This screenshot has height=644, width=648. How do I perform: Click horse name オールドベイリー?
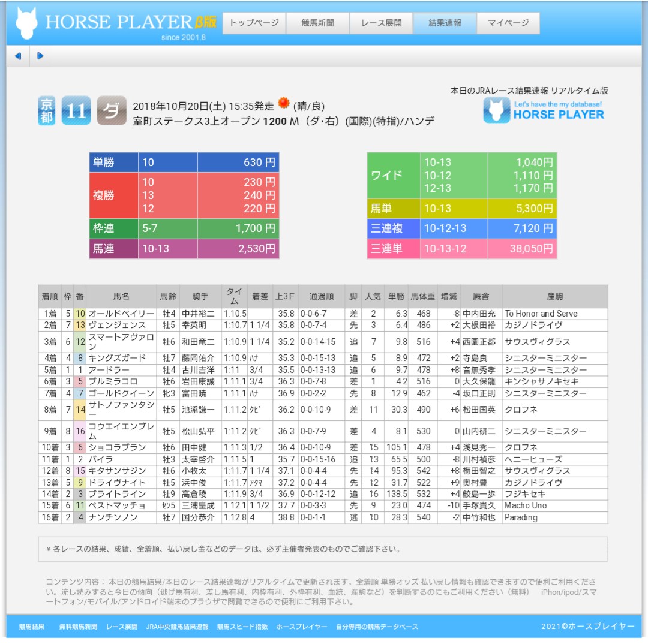coord(121,314)
